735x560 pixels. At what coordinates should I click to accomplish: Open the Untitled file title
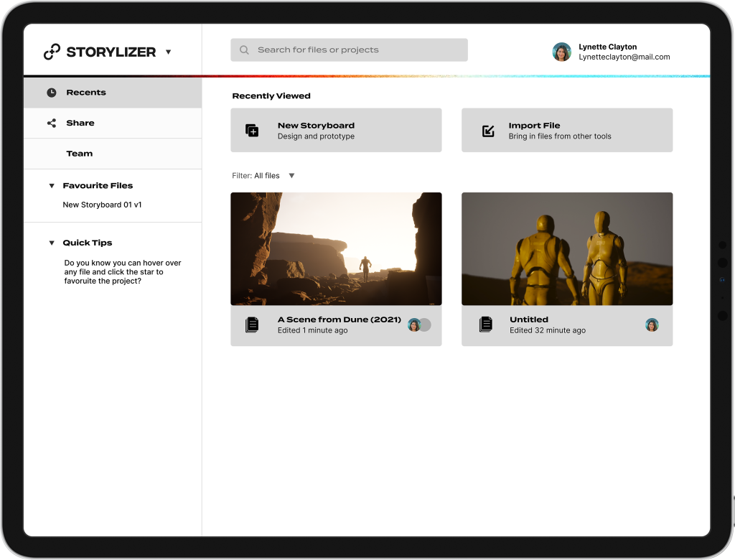(x=529, y=319)
